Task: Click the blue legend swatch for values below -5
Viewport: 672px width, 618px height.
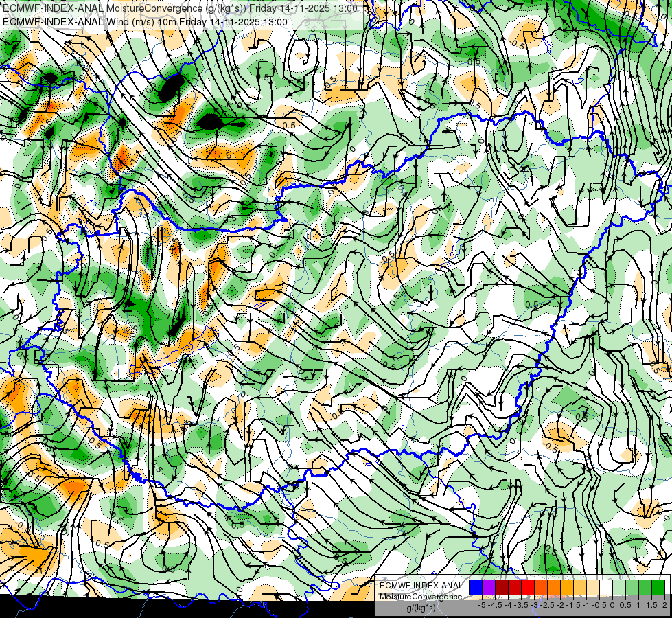Action: pos(476,587)
